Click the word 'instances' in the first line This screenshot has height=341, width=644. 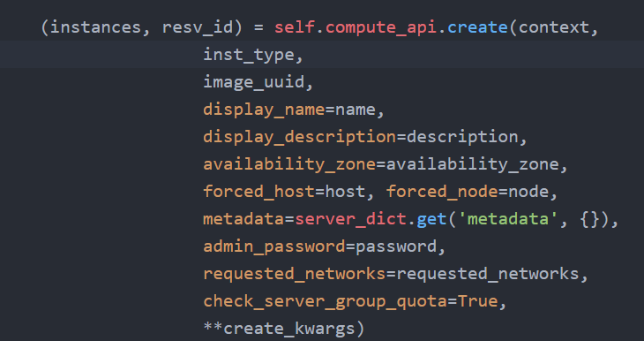[95, 27]
